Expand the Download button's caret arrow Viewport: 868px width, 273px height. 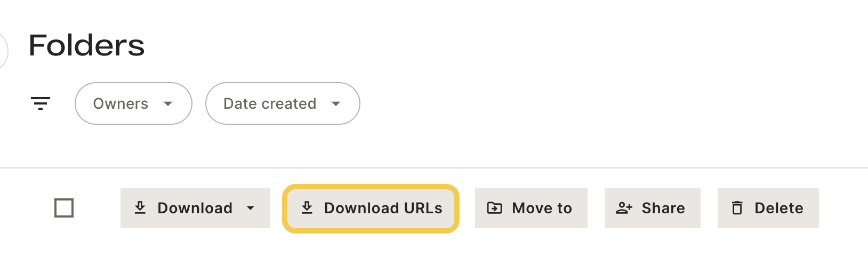pyautogui.click(x=251, y=208)
